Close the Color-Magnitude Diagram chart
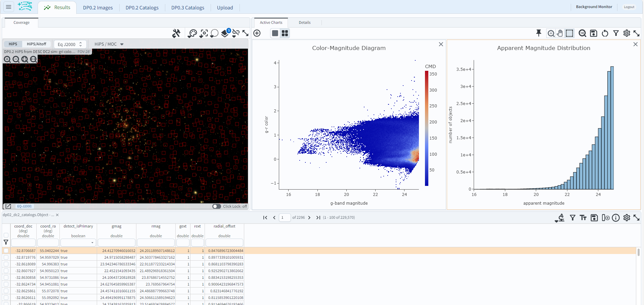 coord(441,44)
